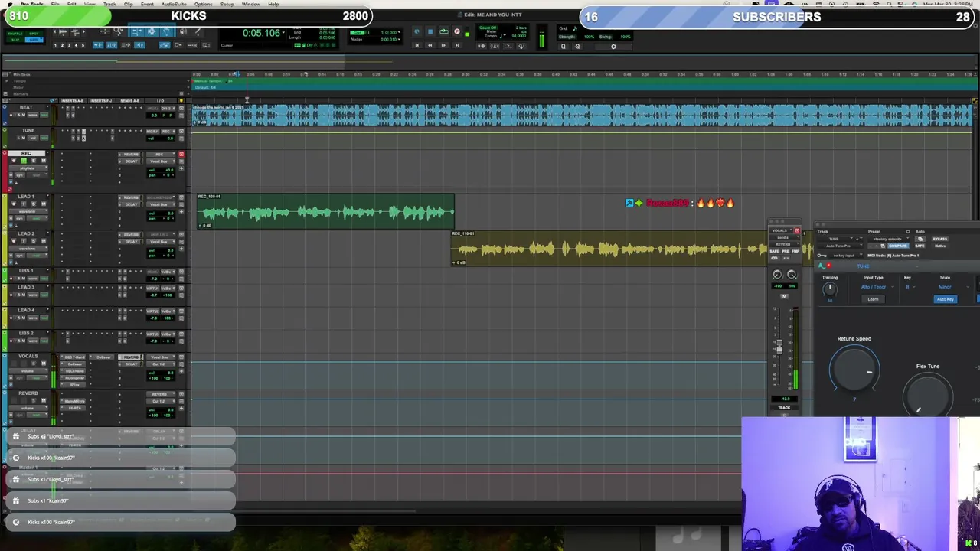Open REC track playlists view dropdown

pos(28,168)
